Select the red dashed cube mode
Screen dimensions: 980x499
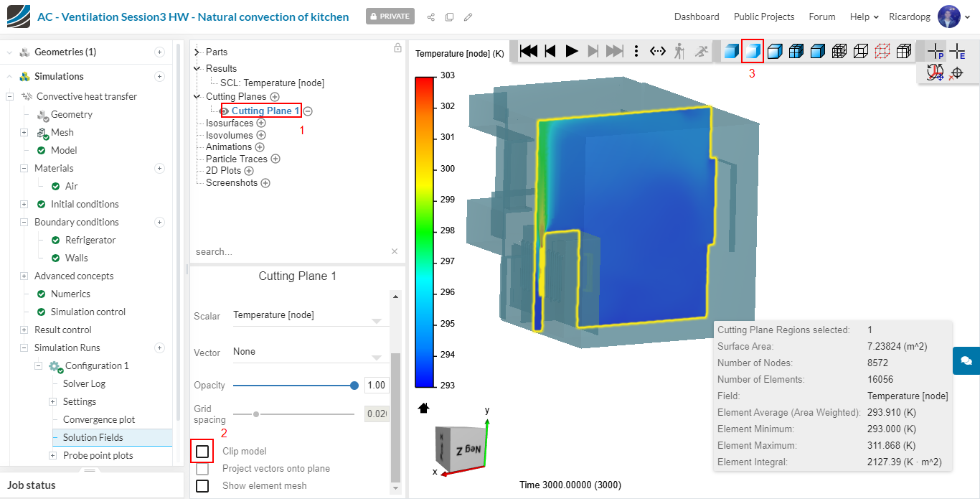(882, 51)
